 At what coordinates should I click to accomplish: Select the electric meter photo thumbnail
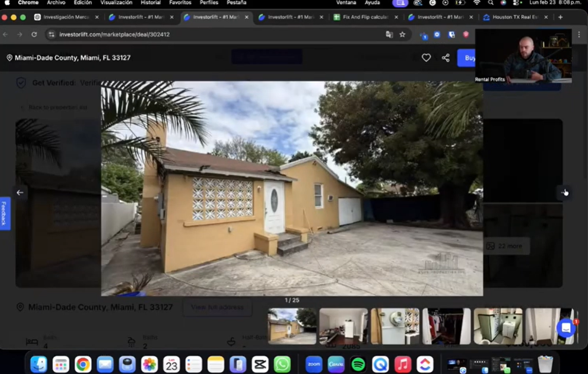click(x=395, y=326)
